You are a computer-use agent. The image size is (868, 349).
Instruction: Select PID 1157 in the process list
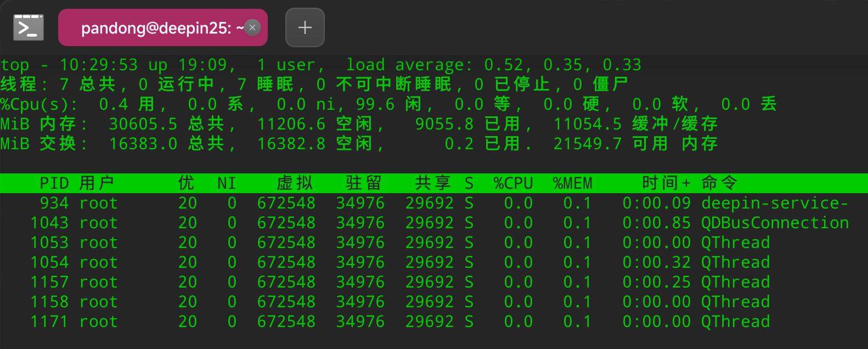pos(434,282)
